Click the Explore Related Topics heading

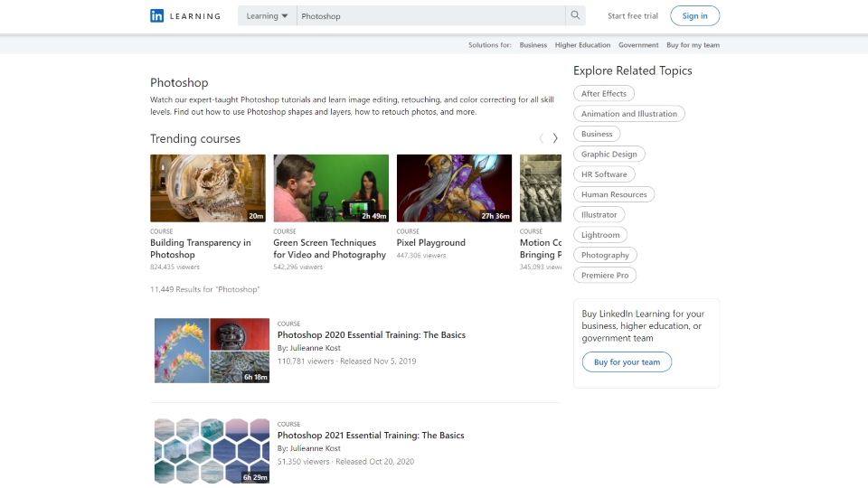[633, 70]
